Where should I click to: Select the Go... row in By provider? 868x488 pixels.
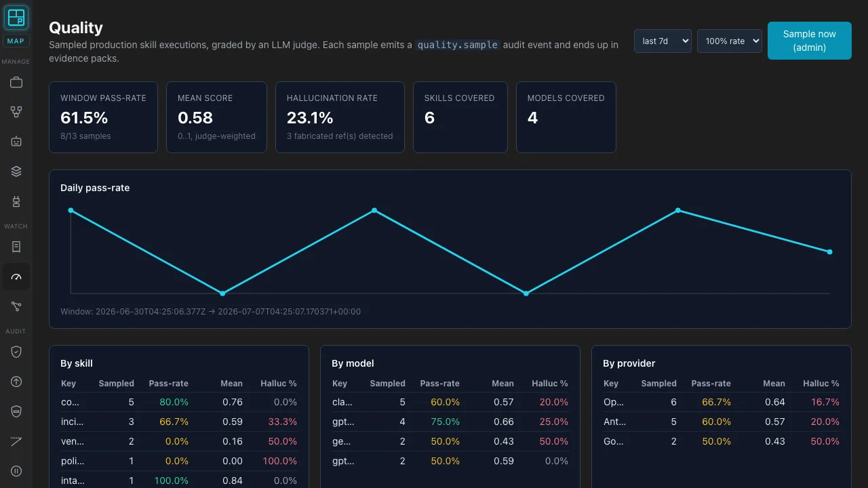[722, 441]
